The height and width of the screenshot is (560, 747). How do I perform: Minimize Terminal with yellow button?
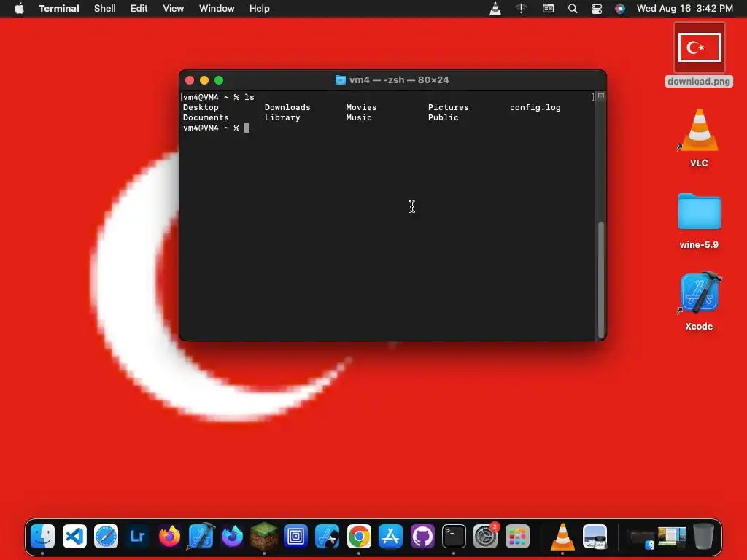coord(204,80)
